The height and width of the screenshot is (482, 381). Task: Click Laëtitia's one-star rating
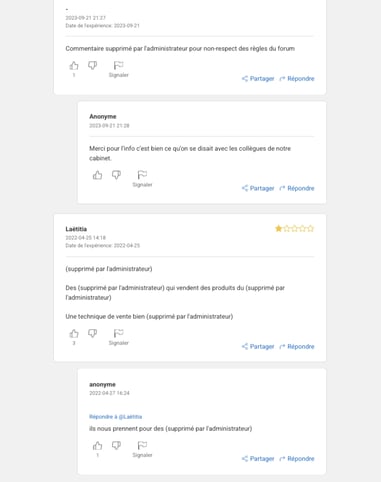click(x=294, y=228)
